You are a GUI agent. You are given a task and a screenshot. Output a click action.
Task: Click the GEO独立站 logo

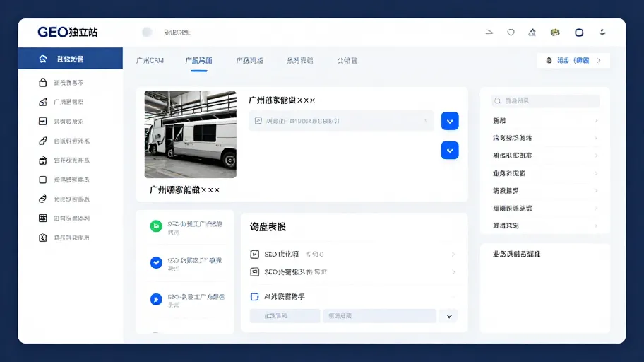click(x=68, y=32)
